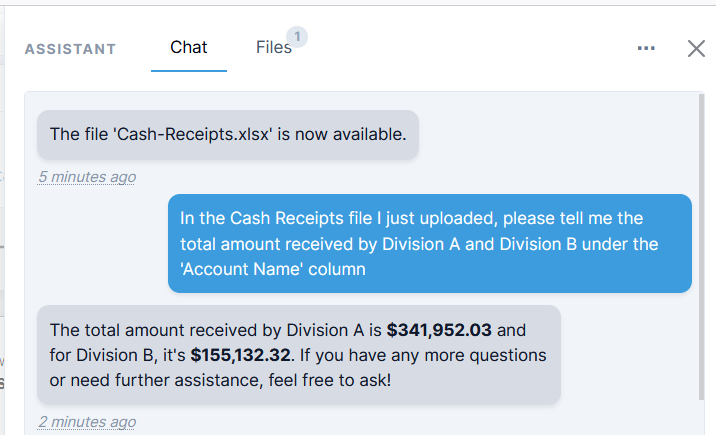716x435 pixels.
Task: Click the Files count badge showing 1
Action: [x=297, y=37]
